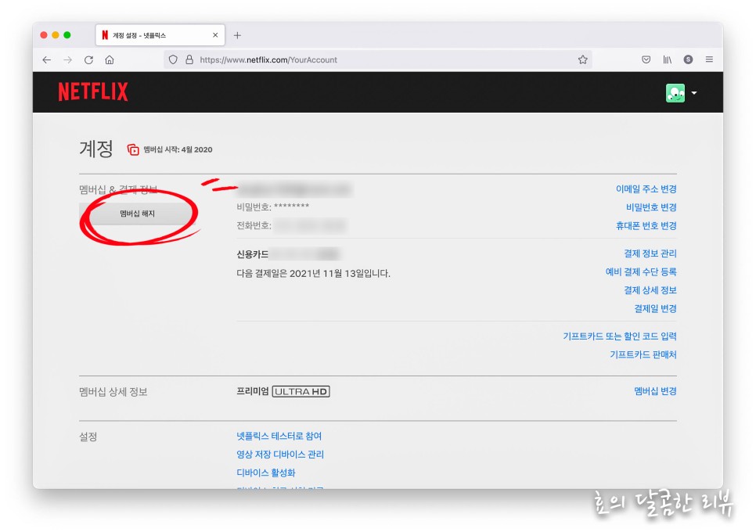Open the Firefox hamburger menu
Viewport: 756px width, 532px height.
tap(709, 59)
